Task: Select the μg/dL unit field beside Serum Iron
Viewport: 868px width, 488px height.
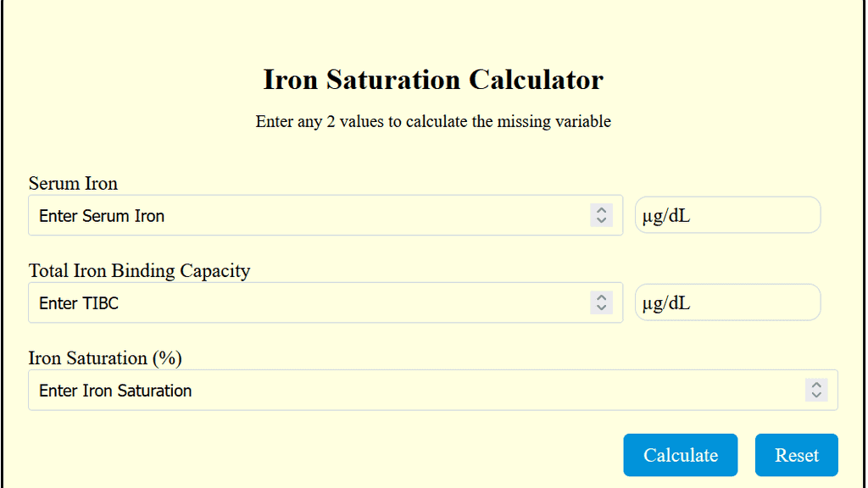Action: coord(727,214)
